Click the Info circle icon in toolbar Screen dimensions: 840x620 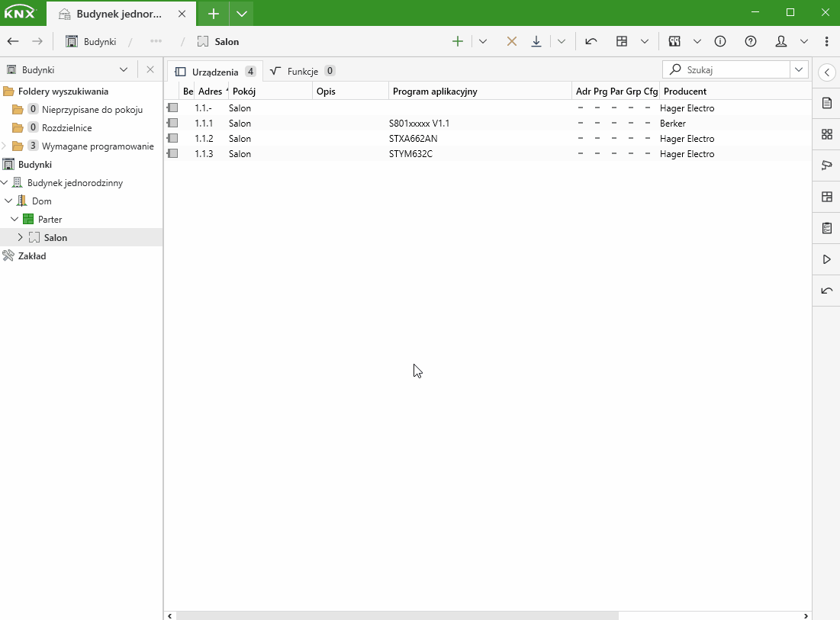(x=720, y=42)
